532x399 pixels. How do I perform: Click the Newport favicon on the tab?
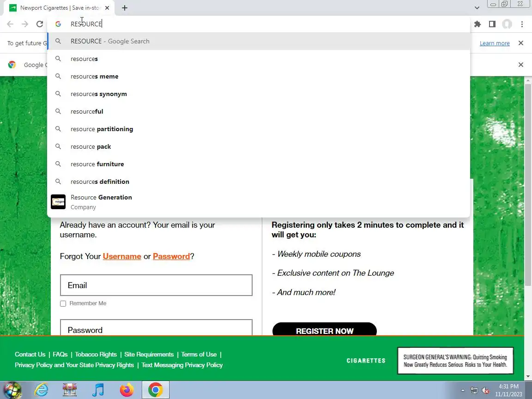click(13, 8)
